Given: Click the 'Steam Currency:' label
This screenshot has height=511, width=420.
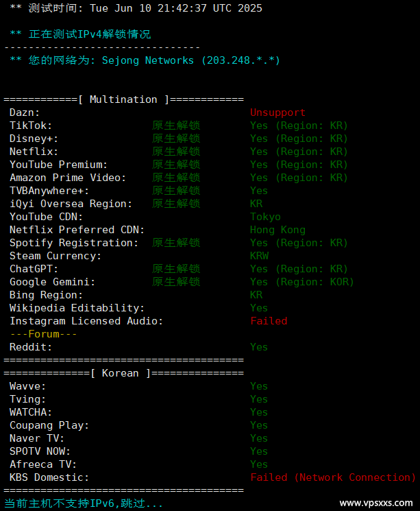Looking at the screenshot, I should [x=55, y=256].
